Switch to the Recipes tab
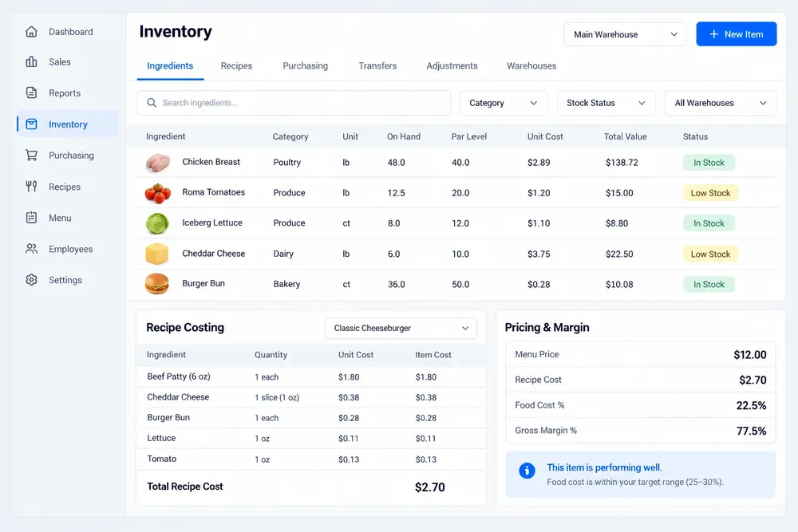This screenshot has height=532, width=798. tap(237, 65)
